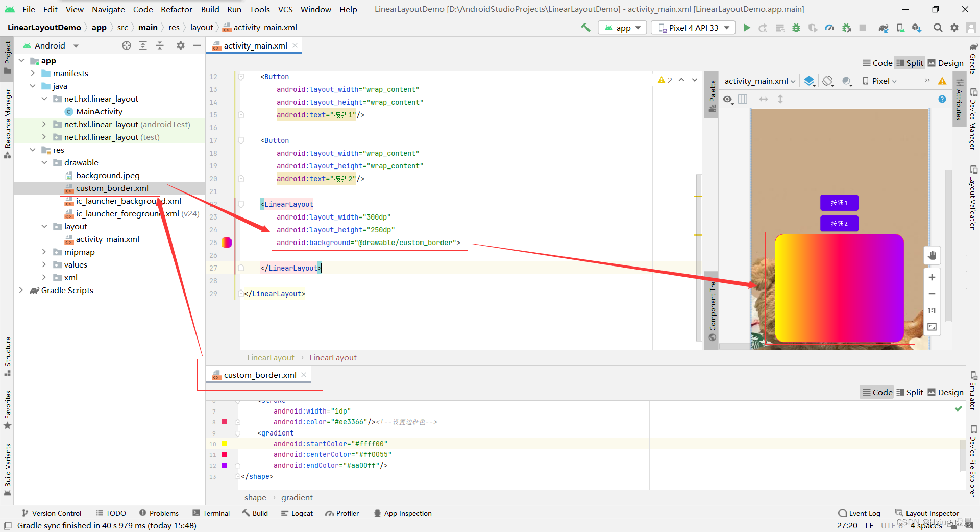This screenshot has width=980, height=532.
Task: Click the gradient drawable gutter icon on line 25
Action: [227, 243]
